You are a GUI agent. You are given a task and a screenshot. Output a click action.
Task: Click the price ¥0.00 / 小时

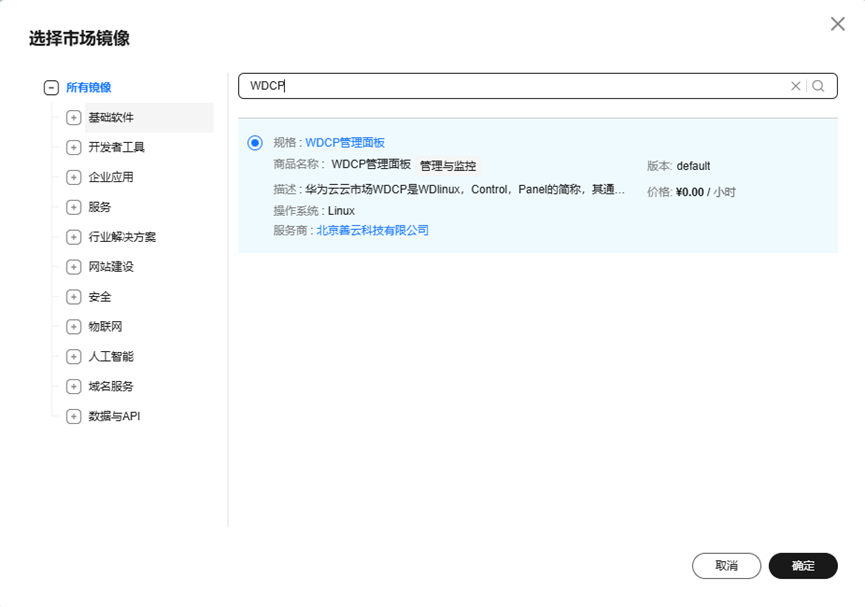tap(706, 192)
